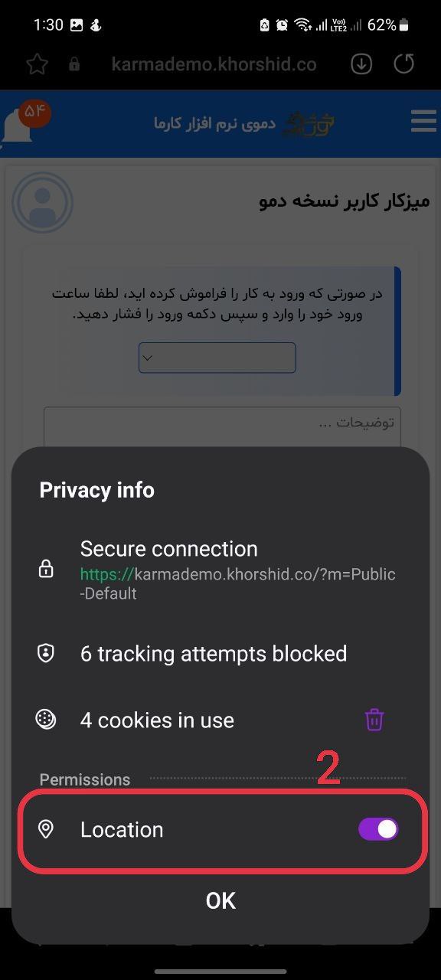Delete cookies using the trash icon
This screenshot has height=980, width=441.
click(x=374, y=720)
